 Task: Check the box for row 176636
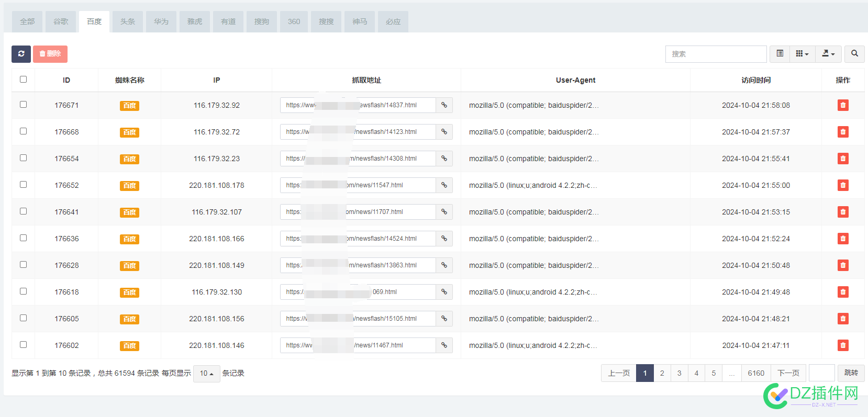point(23,238)
